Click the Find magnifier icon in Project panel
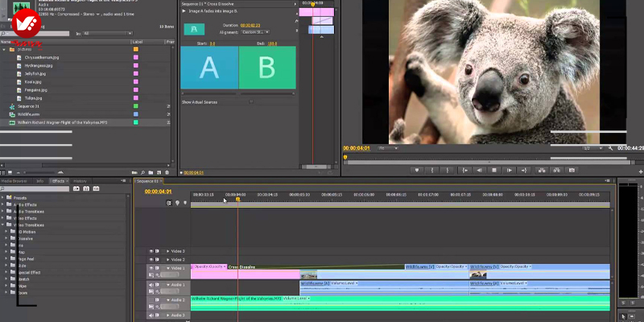 pyautogui.click(x=143, y=172)
